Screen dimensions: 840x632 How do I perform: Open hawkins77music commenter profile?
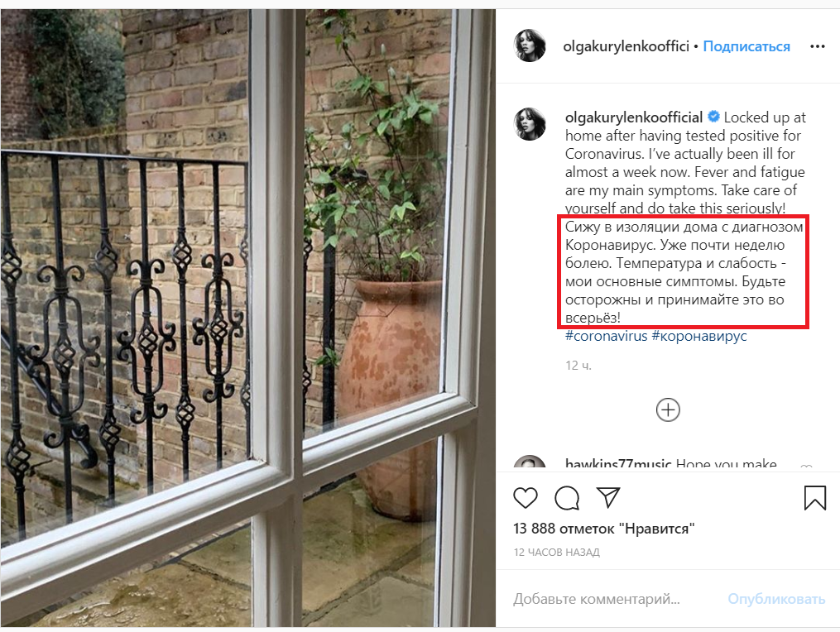(617, 464)
